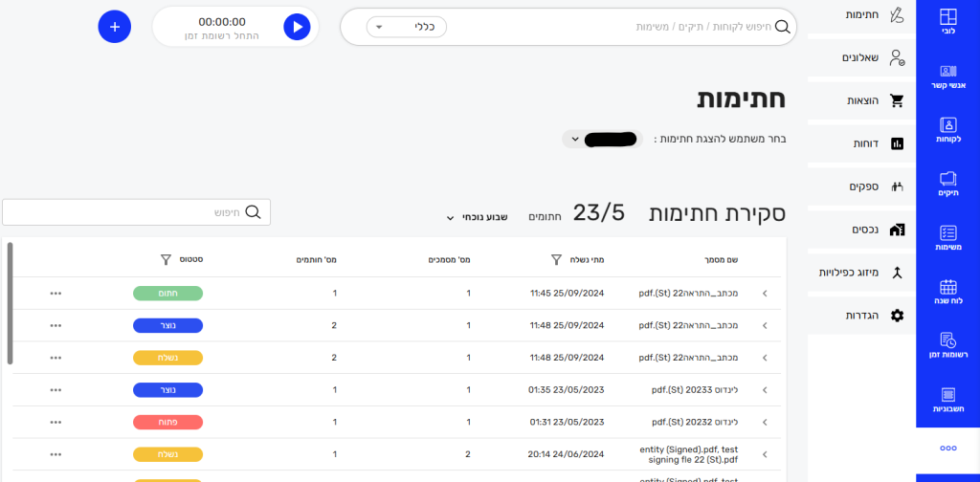Click the red פתוח status badge
The image size is (980, 482).
tap(167, 422)
